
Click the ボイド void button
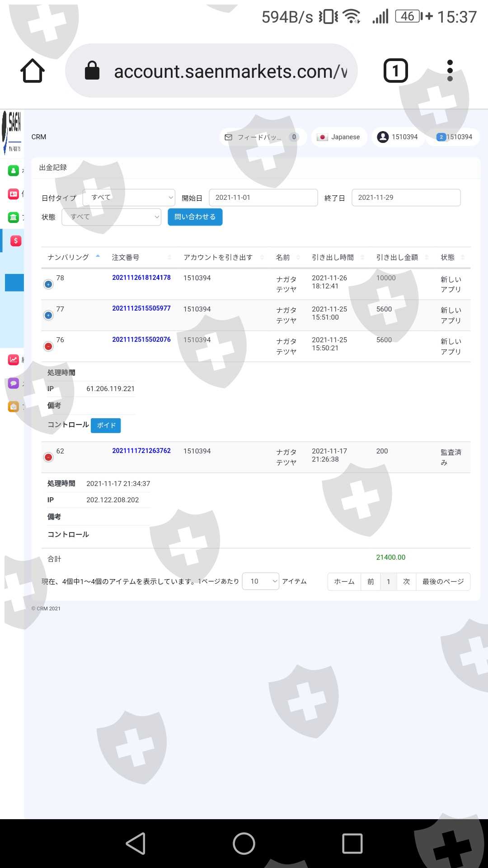click(106, 425)
